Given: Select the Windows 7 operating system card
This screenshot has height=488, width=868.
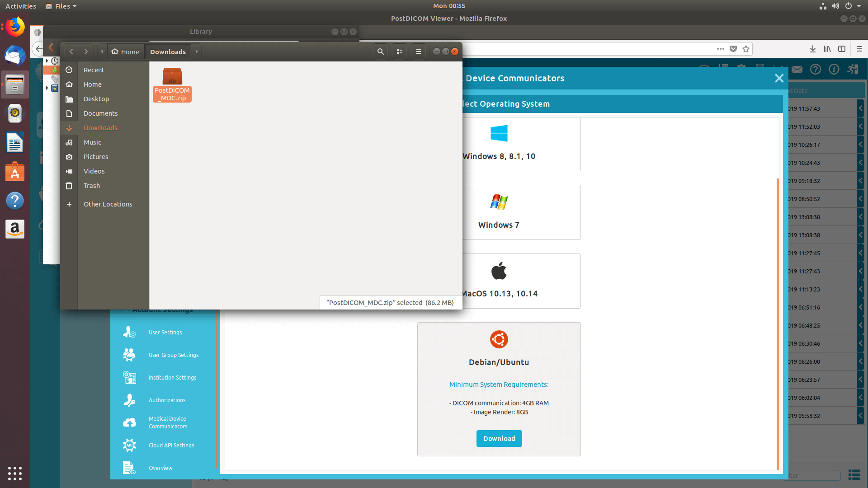Looking at the screenshot, I should click(499, 212).
